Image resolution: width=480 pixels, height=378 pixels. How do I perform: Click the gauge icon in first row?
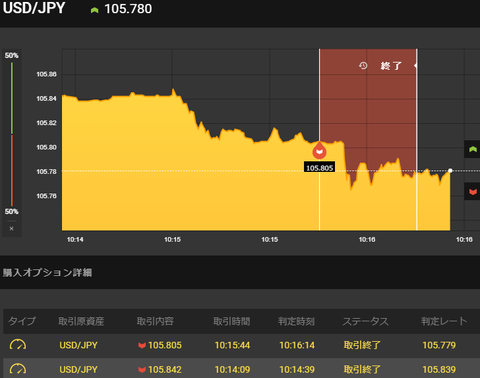point(18,345)
